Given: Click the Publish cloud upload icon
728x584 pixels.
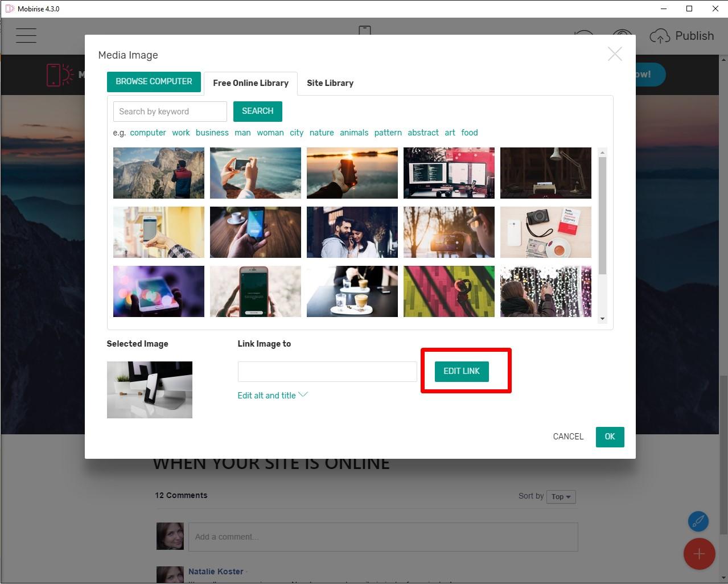Looking at the screenshot, I should [660, 36].
